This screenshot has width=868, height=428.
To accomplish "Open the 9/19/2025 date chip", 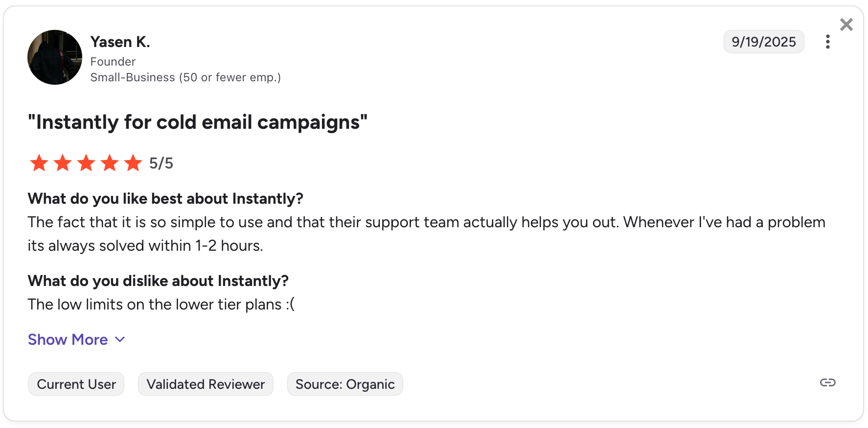I will (764, 42).
